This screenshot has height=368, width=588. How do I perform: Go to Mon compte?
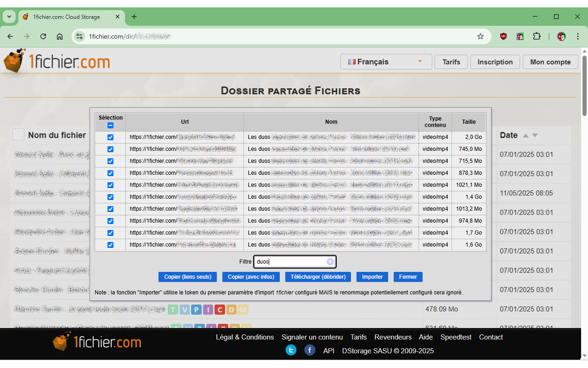pos(550,62)
